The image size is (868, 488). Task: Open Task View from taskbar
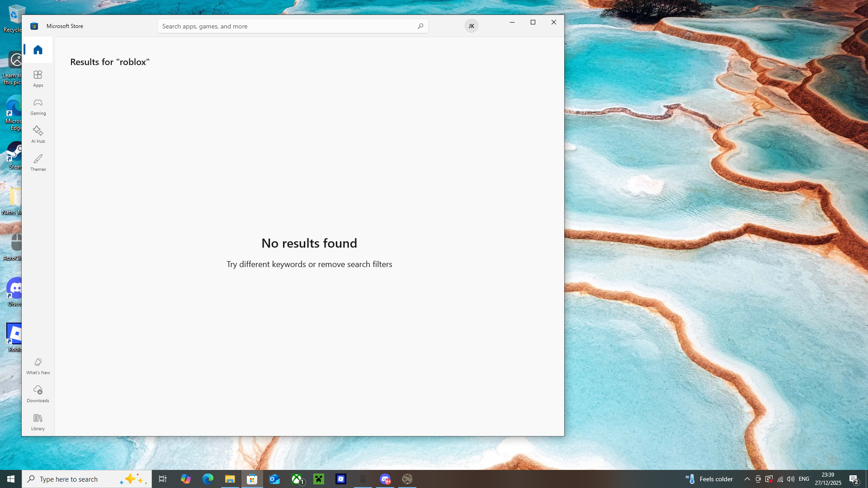[163, 479]
